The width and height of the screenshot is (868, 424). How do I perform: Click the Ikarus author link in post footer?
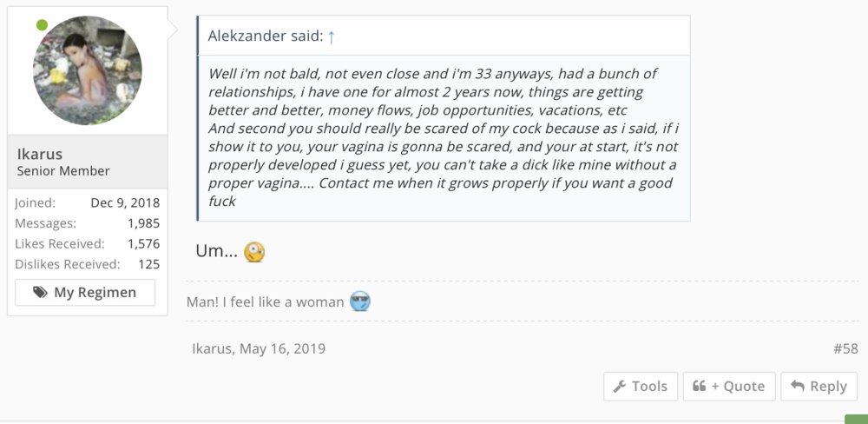coord(213,349)
